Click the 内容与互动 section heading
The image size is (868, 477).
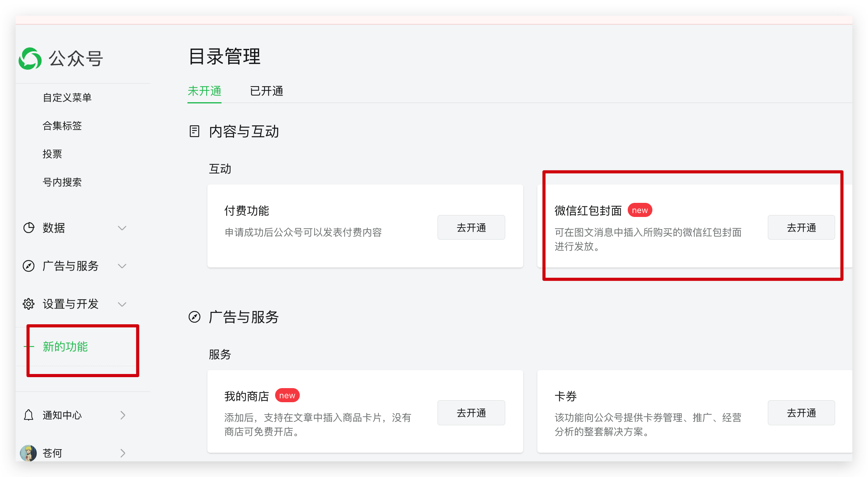pos(244,132)
